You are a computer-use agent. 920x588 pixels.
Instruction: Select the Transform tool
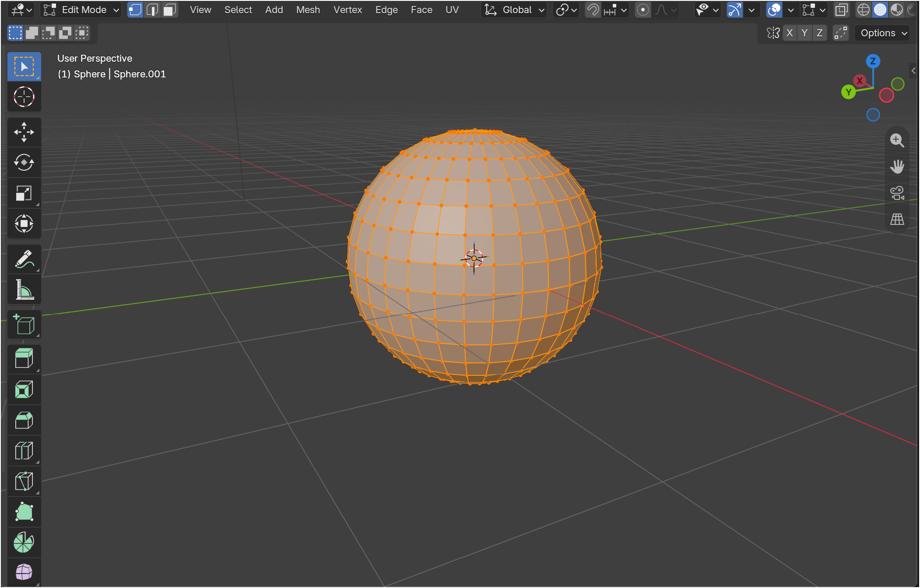tap(24, 224)
